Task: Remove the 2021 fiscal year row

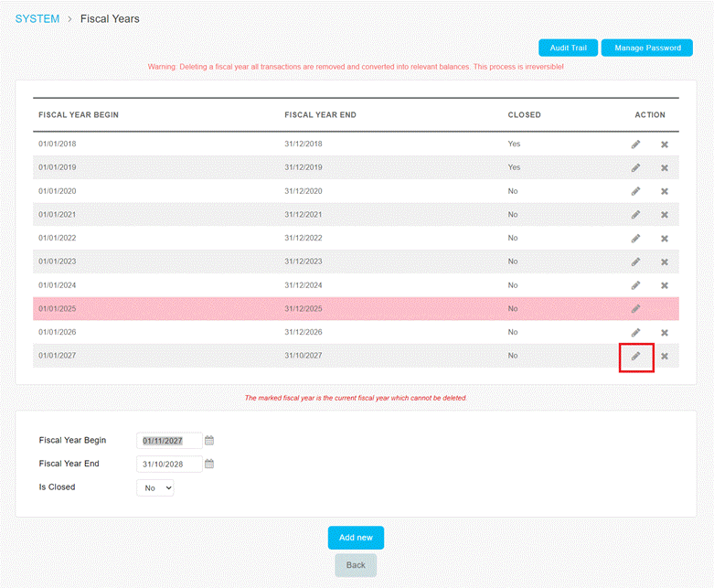Action: click(x=665, y=215)
